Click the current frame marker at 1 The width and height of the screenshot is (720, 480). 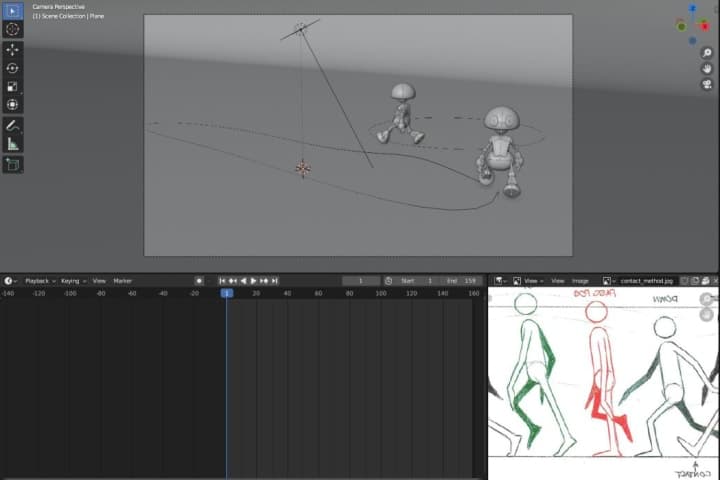click(227, 293)
